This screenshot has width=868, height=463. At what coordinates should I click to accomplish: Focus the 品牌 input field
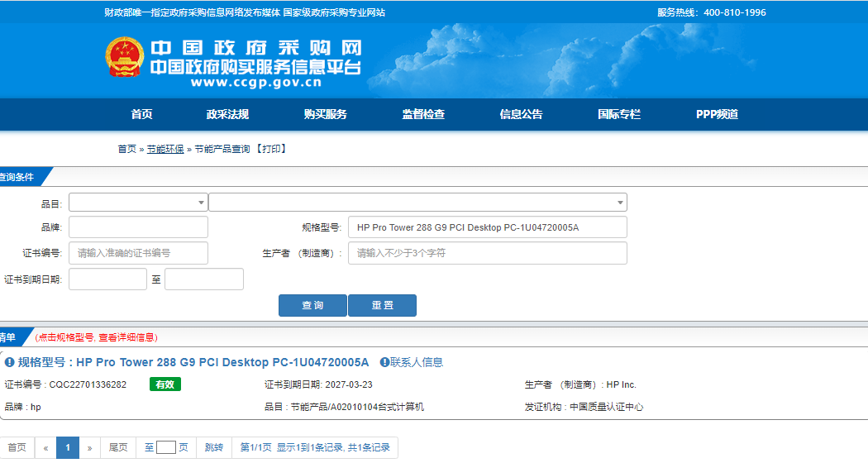(138, 227)
